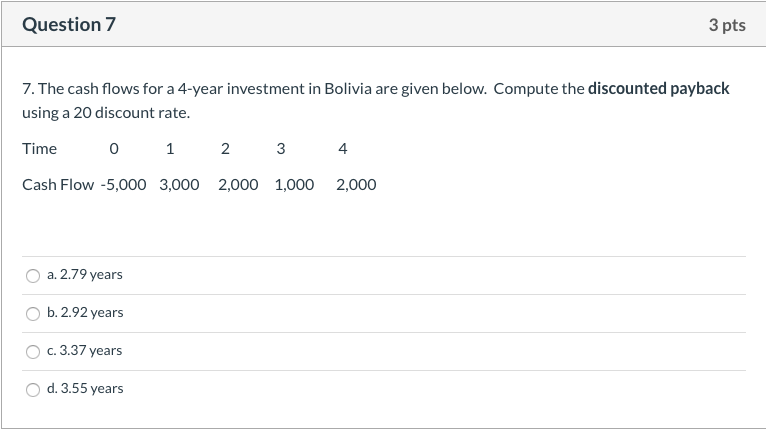Viewport: 766px width, 429px height.
Task: Click the 'a. 2.79 years' answer label
Action: coord(85,275)
